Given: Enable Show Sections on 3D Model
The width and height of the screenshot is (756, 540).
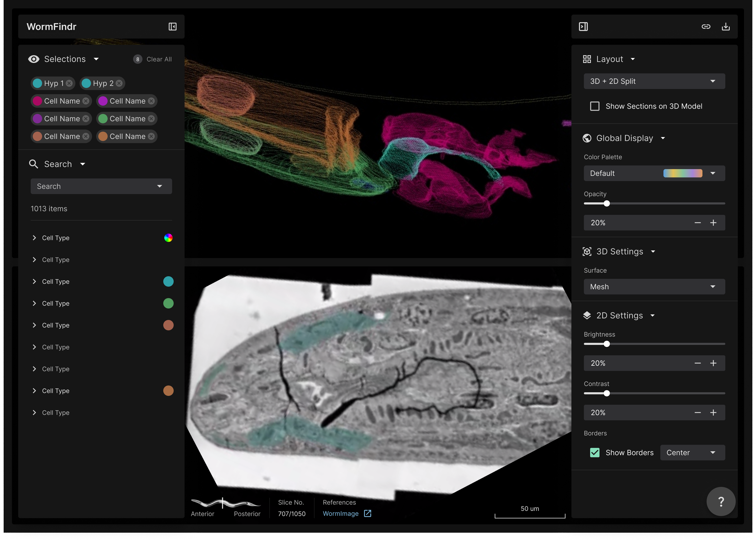Looking at the screenshot, I should click(x=595, y=106).
